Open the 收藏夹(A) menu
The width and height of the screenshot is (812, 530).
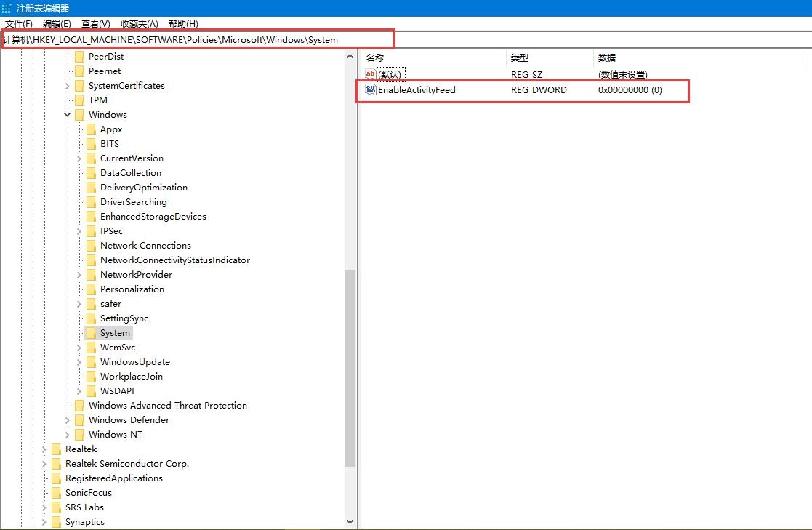click(x=140, y=24)
